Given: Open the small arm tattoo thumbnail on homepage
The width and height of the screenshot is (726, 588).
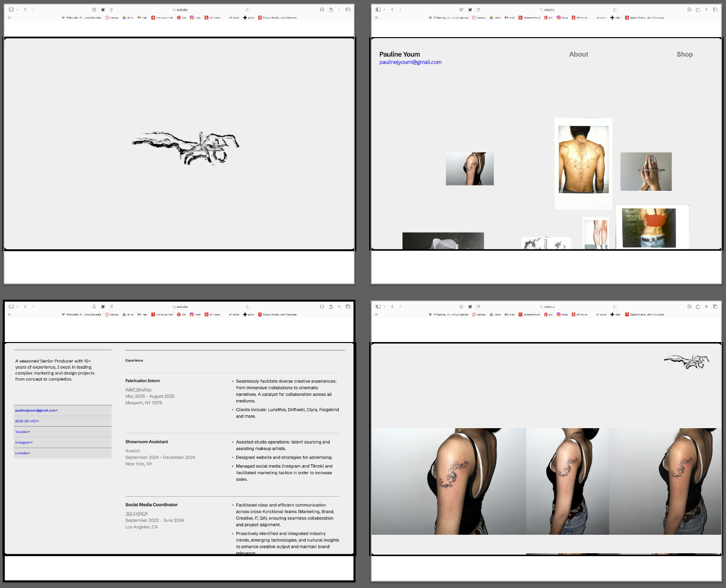Looking at the screenshot, I should point(470,169).
